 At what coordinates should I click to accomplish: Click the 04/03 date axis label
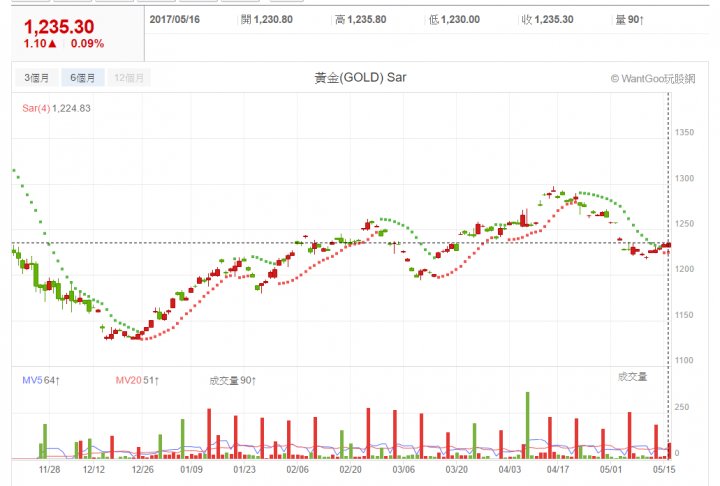click(x=510, y=469)
